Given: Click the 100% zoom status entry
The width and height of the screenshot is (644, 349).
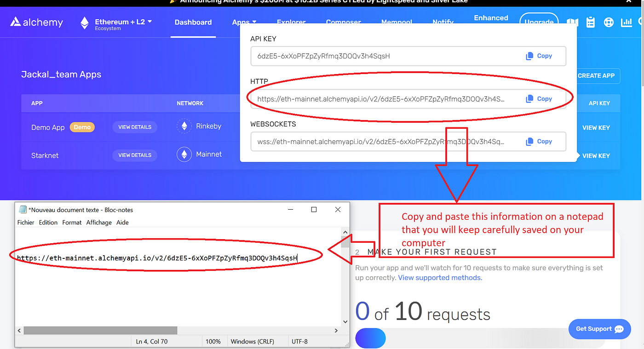Looking at the screenshot, I should click(x=213, y=341).
